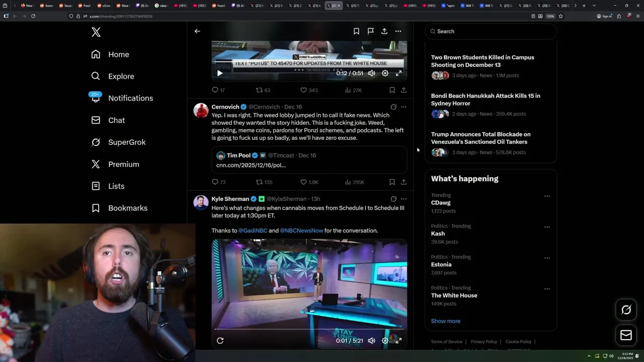Click Show more under What's happening
Screen dimensions: 644x362
(x=445, y=321)
